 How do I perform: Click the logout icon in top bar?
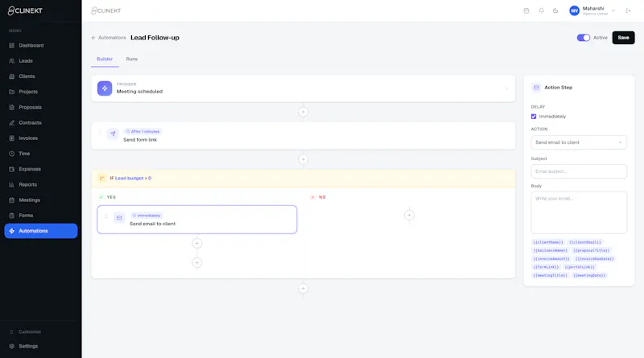[628, 10]
